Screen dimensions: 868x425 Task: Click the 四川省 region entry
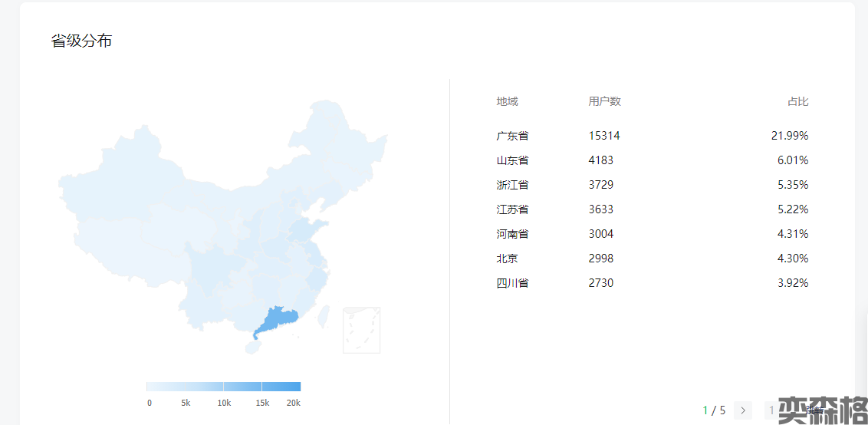pos(512,283)
